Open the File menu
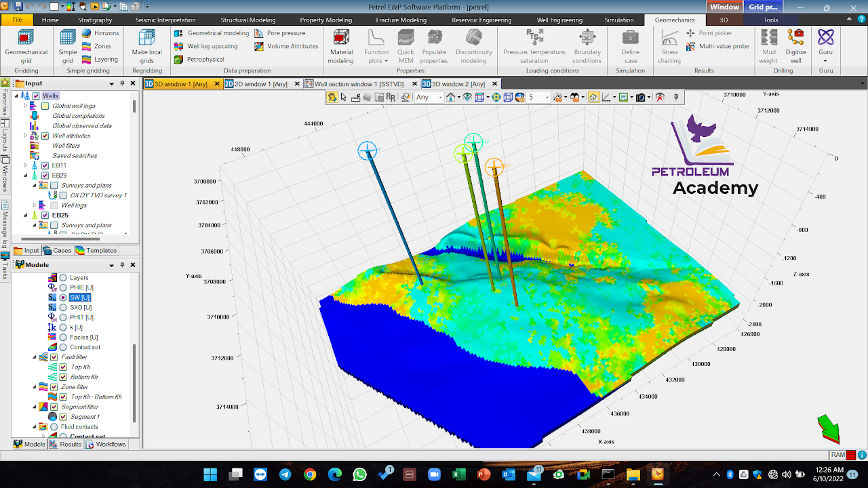868x488 pixels. coord(17,20)
